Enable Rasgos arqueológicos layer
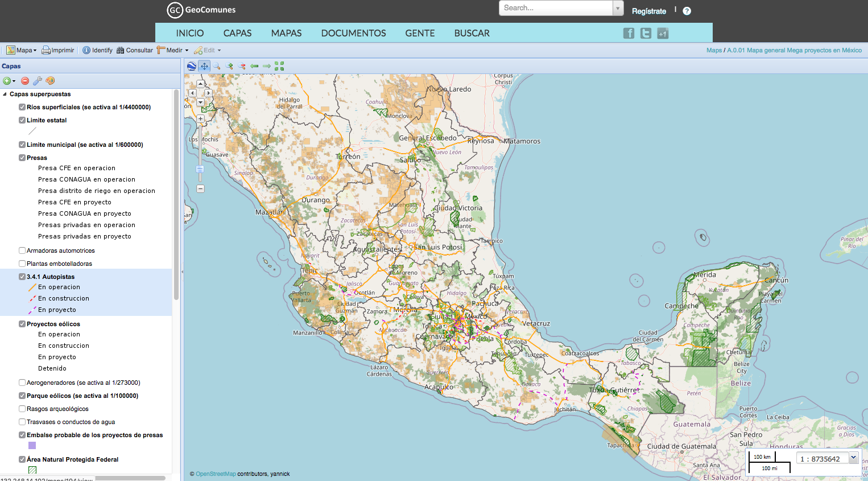The height and width of the screenshot is (481, 868). (x=22, y=409)
